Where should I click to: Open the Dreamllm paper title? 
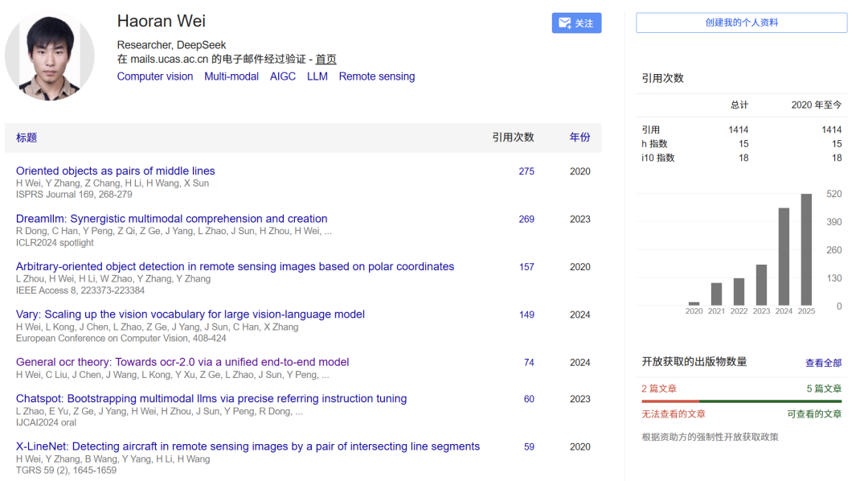click(x=172, y=219)
